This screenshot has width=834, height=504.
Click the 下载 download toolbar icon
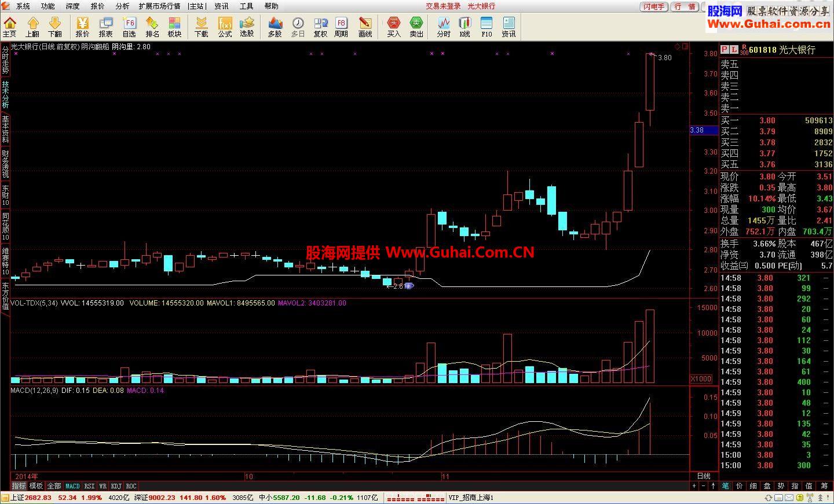202,27
